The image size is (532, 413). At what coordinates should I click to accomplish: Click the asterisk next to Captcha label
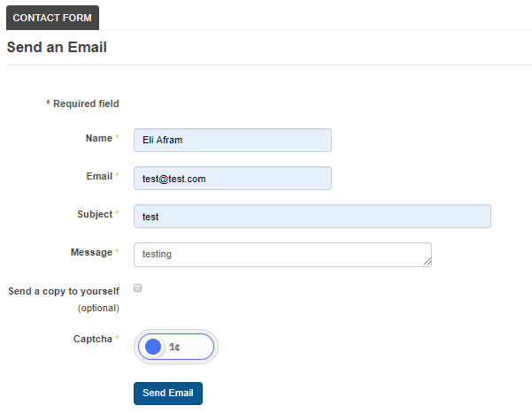pyautogui.click(x=117, y=337)
